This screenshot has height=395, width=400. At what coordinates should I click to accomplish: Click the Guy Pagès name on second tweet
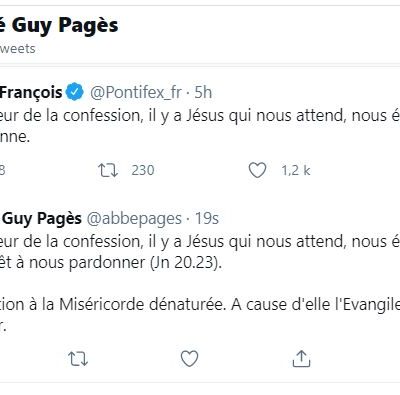pos(41,219)
